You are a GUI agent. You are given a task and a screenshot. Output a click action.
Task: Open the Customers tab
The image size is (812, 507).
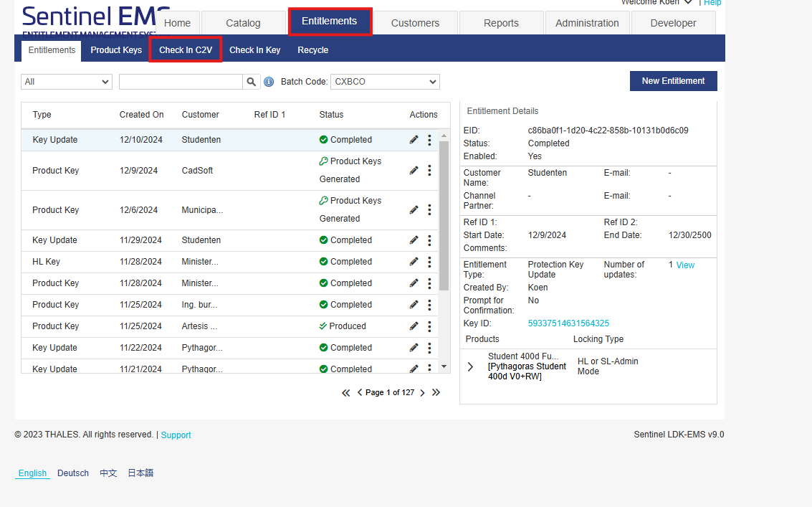pos(415,23)
